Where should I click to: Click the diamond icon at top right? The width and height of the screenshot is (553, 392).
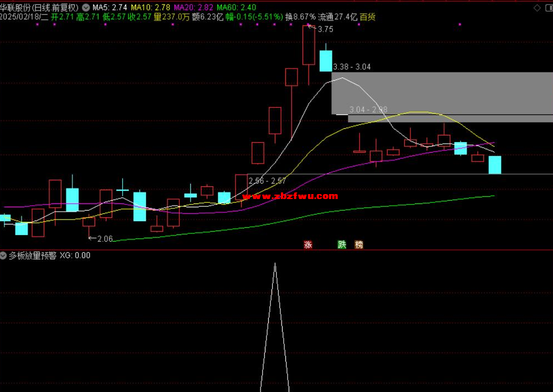537,8
